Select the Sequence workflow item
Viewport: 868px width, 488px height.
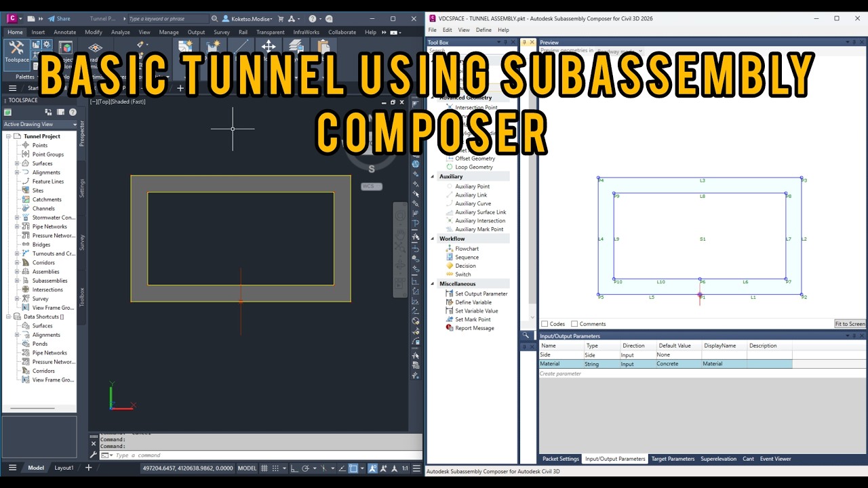click(462, 258)
